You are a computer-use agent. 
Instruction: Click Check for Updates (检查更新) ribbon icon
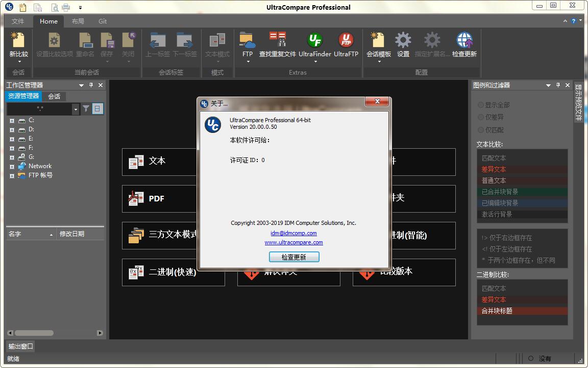464,41
